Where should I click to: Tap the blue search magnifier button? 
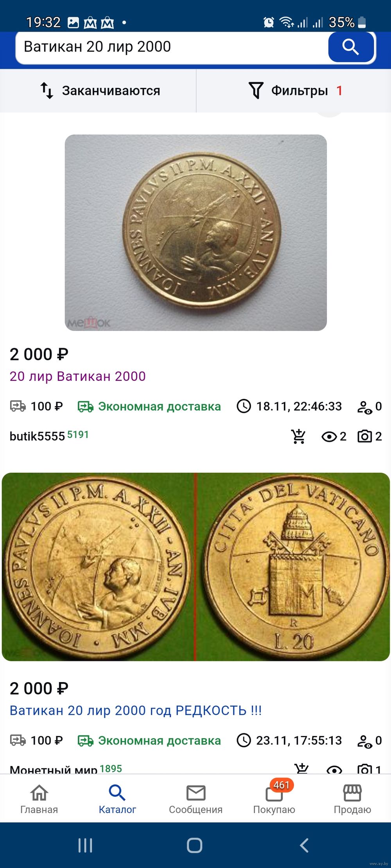pos(351,47)
